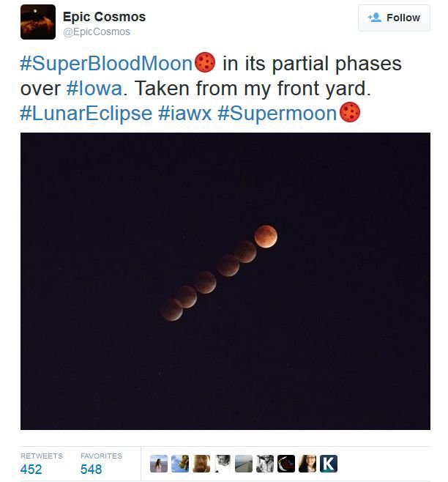Click the first retweeter avatar in the row
Viewport: 448px width, 482px height.
click(x=159, y=464)
